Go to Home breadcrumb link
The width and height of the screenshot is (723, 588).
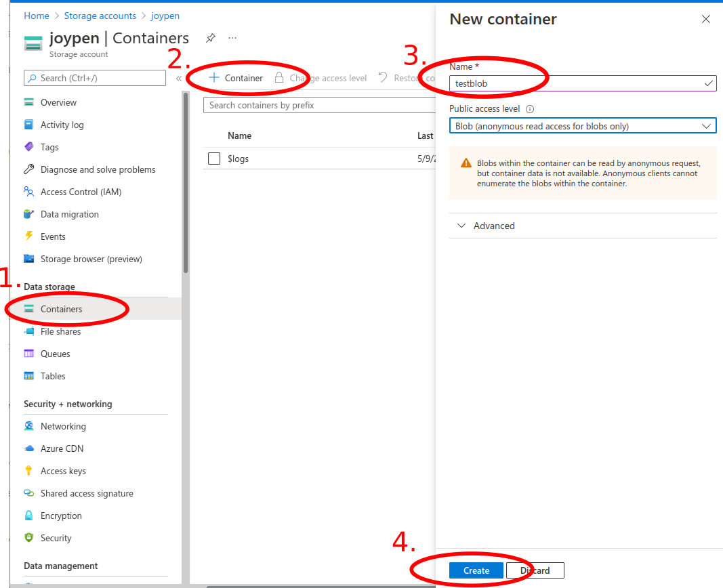pos(37,16)
